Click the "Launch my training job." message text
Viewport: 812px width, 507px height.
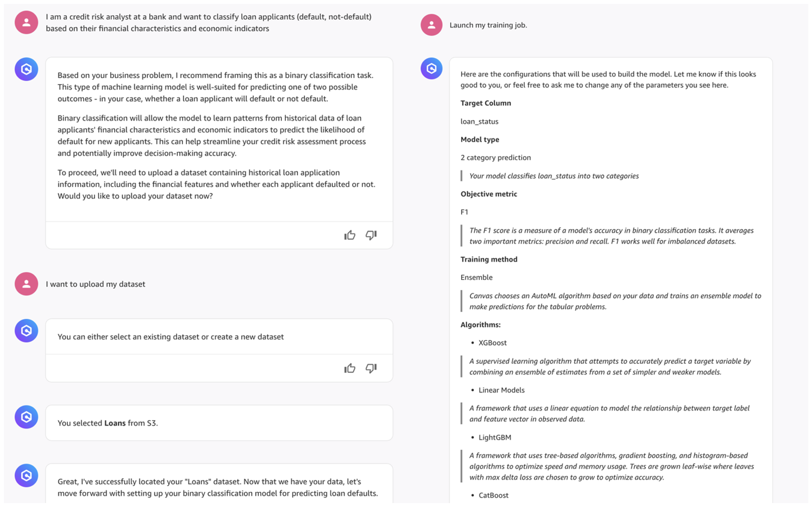tap(488, 25)
